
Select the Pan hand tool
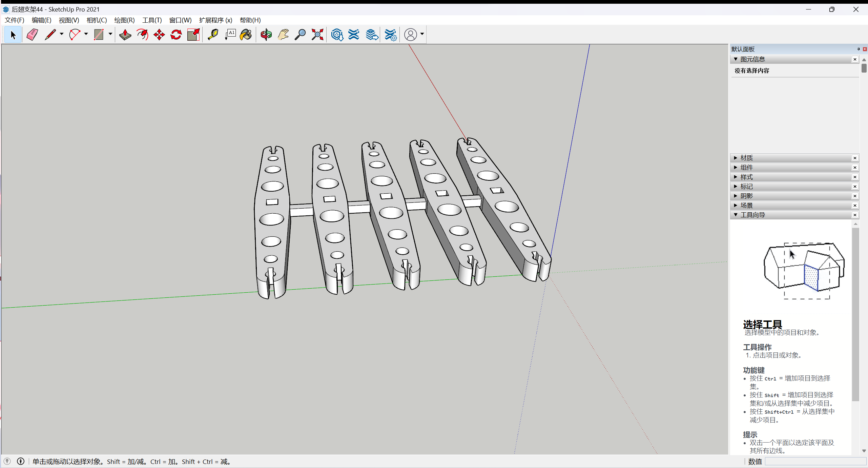(283, 35)
